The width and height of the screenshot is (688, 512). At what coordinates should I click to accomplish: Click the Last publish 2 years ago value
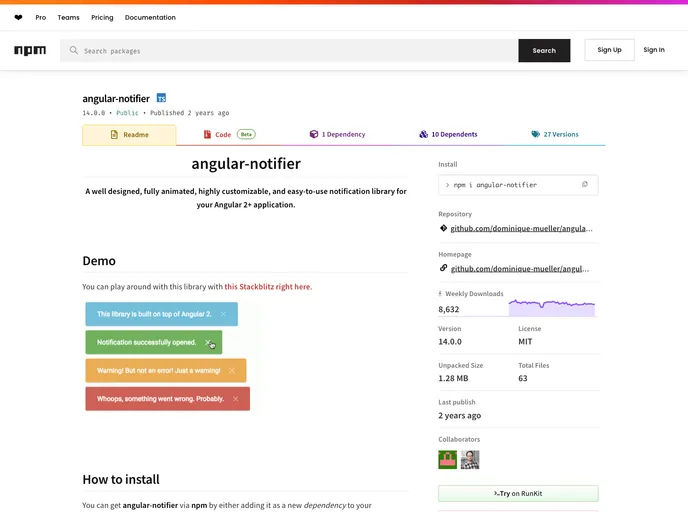[459, 415]
